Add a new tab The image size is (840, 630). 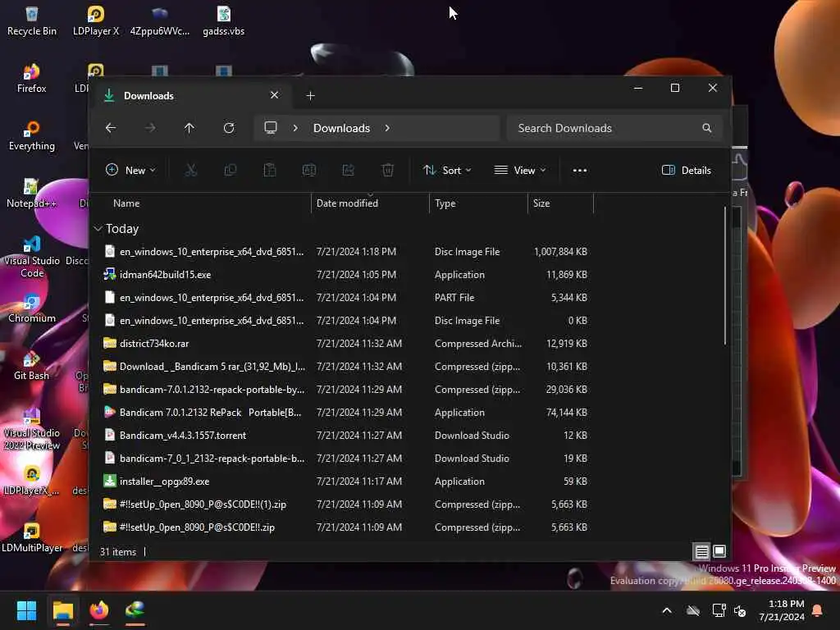tap(310, 96)
